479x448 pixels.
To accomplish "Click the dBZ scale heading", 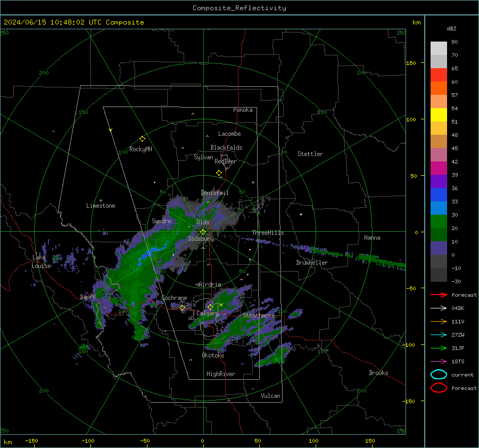I will click(451, 29).
